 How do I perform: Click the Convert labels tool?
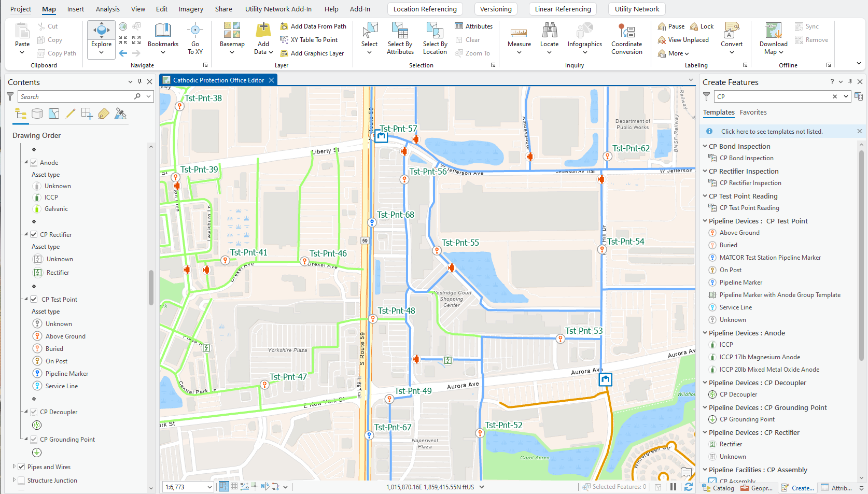coord(732,38)
